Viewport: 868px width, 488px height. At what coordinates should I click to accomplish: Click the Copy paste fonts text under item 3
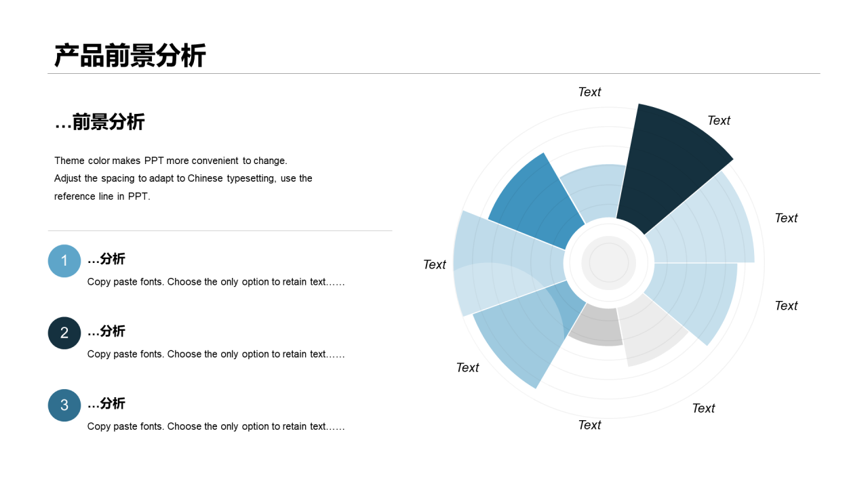(216, 426)
